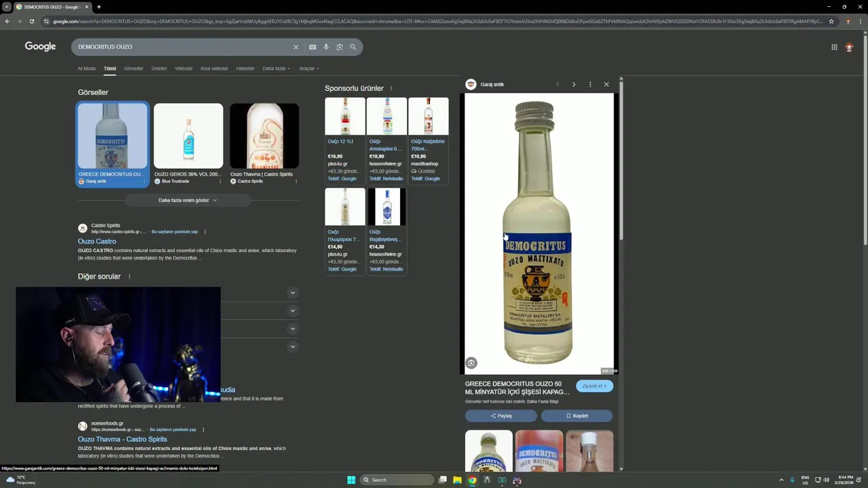868x488 pixels.
Task: Open the Google logo homepage link
Action: pos(40,46)
